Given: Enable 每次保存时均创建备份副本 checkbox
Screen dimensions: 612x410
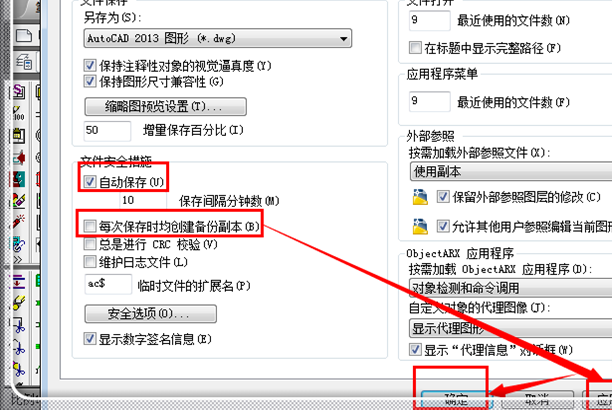Looking at the screenshot, I should click(90, 226).
